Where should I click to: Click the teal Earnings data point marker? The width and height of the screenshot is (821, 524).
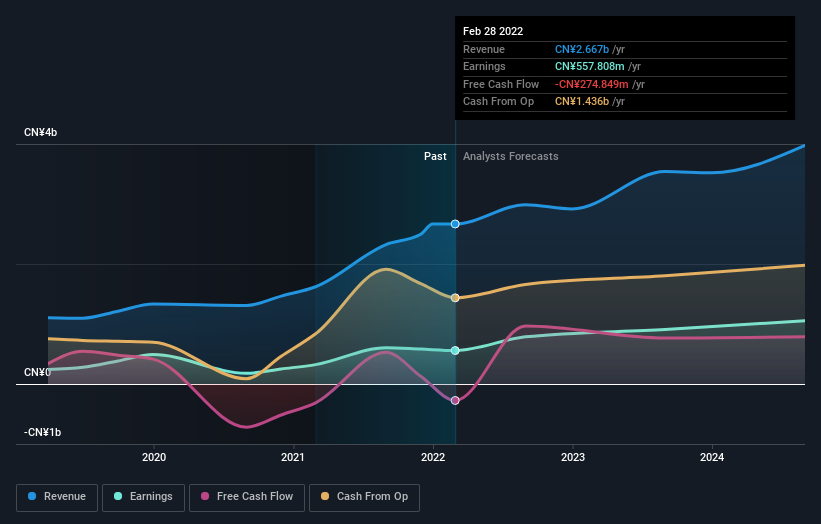point(455,351)
